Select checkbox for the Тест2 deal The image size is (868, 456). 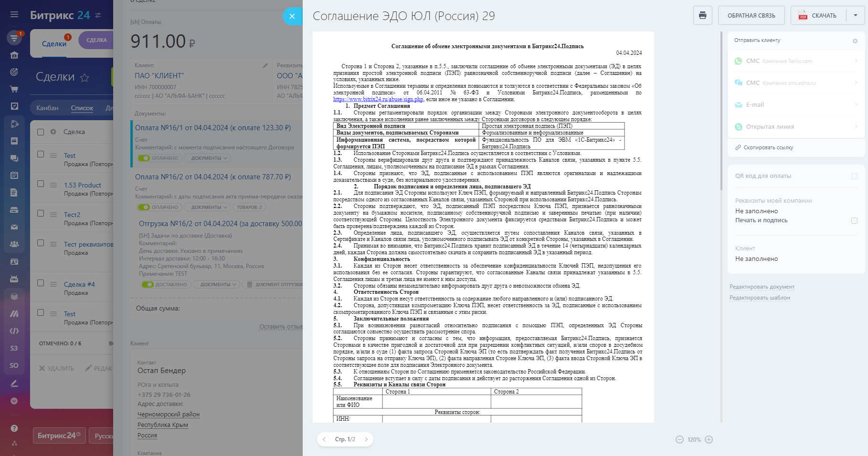[41, 213]
